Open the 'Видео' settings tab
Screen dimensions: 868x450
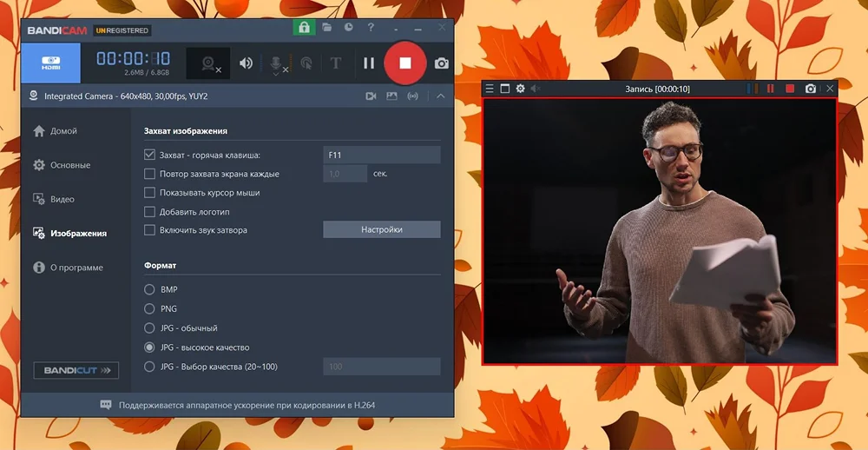(62, 199)
